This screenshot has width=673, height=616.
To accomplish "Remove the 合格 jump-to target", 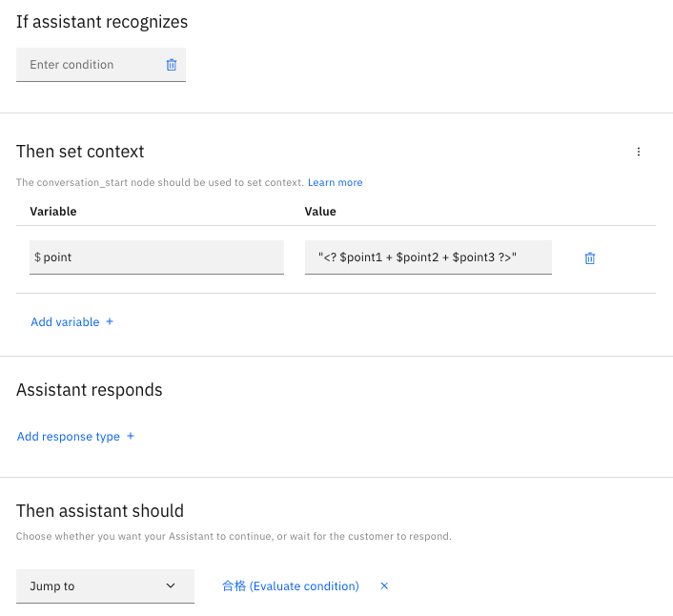I will click(384, 586).
